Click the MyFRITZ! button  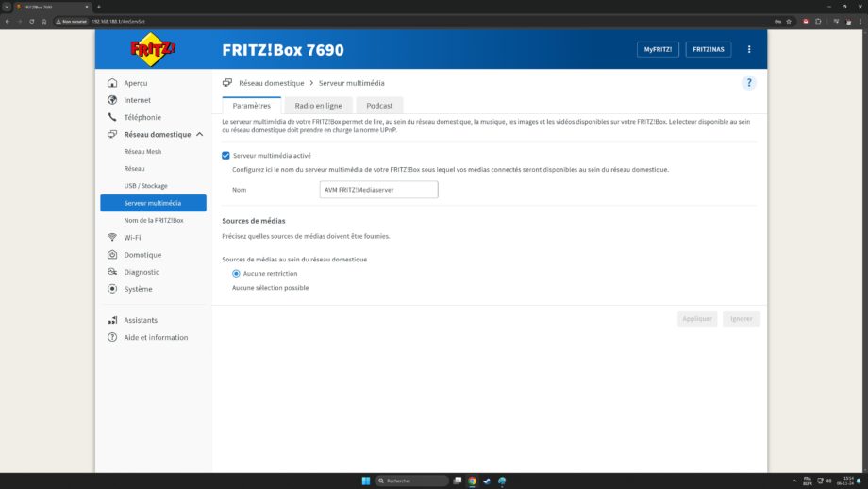658,49
